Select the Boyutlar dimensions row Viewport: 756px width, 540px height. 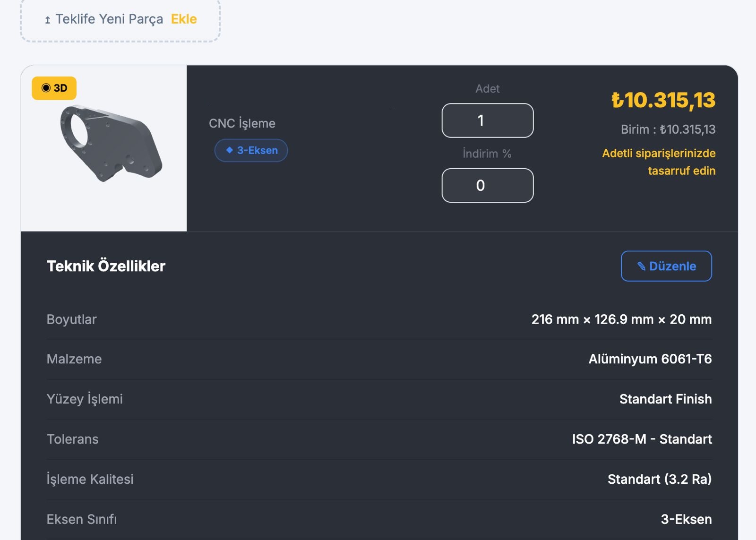click(379, 319)
